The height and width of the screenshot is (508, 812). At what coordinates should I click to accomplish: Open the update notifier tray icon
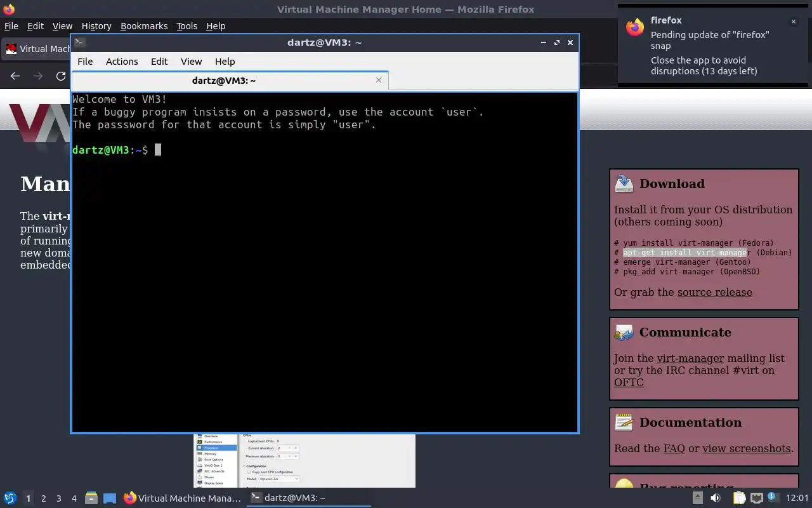(x=773, y=498)
